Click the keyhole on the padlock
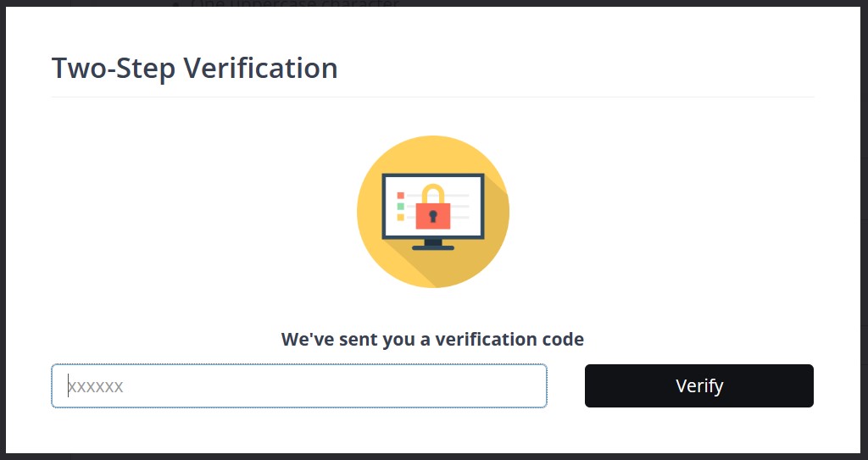Screen dimensions: 868x460 [x=433, y=216]
